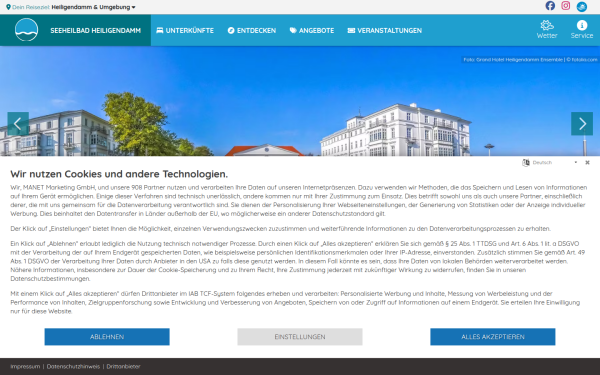Open the Veranstaltungen menu

[385, 31]
